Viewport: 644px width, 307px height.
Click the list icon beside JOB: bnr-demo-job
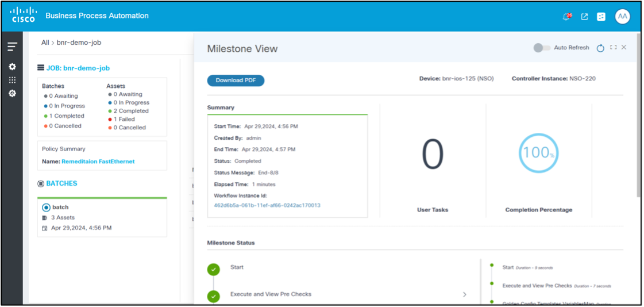pos(41,68)
